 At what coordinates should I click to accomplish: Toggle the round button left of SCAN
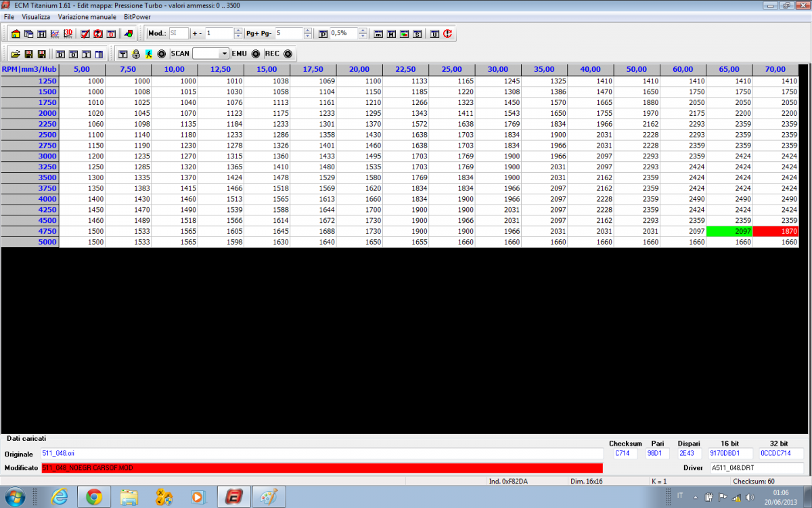click(x=161, y=54)
